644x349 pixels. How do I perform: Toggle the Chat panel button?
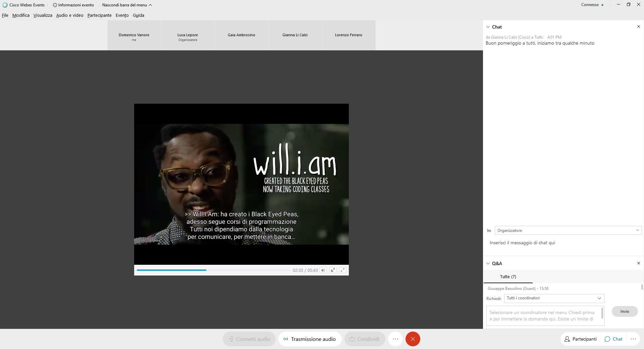613,339
